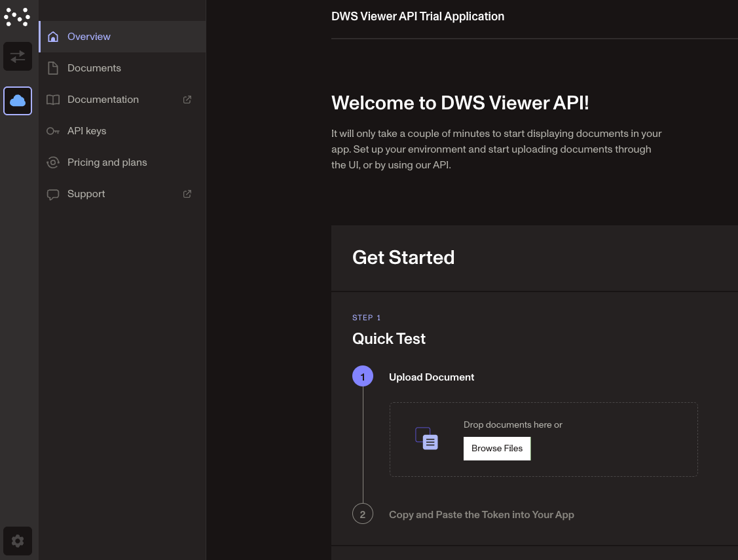Click the external link icon next to Support
The height and width of the screenshot is (560, 738).
coord(187,194)
